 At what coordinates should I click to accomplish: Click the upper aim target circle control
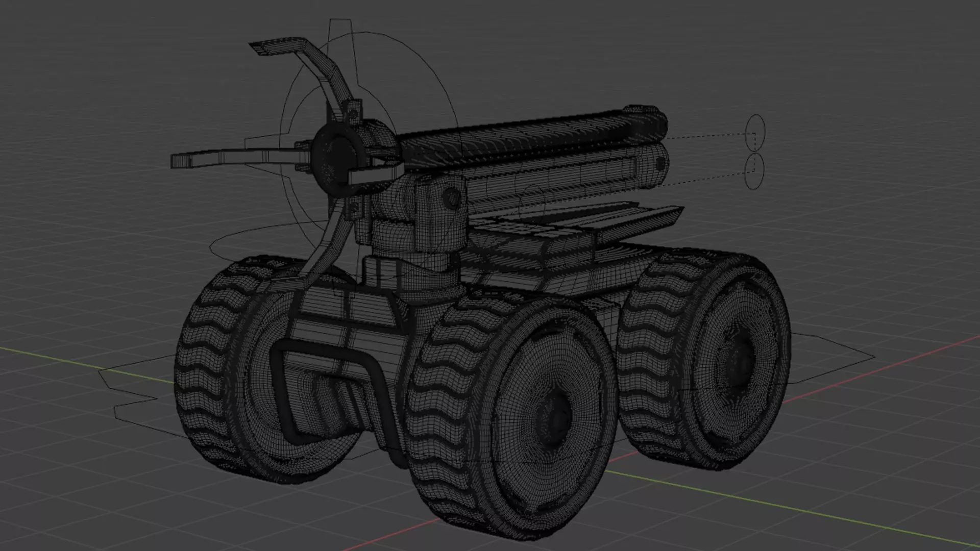coord(756,133)
